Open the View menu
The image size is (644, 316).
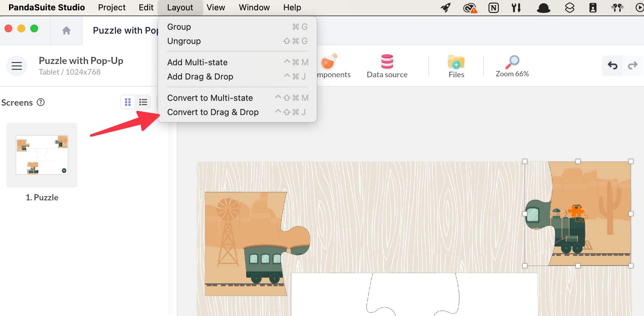click(x=216, y=7)
